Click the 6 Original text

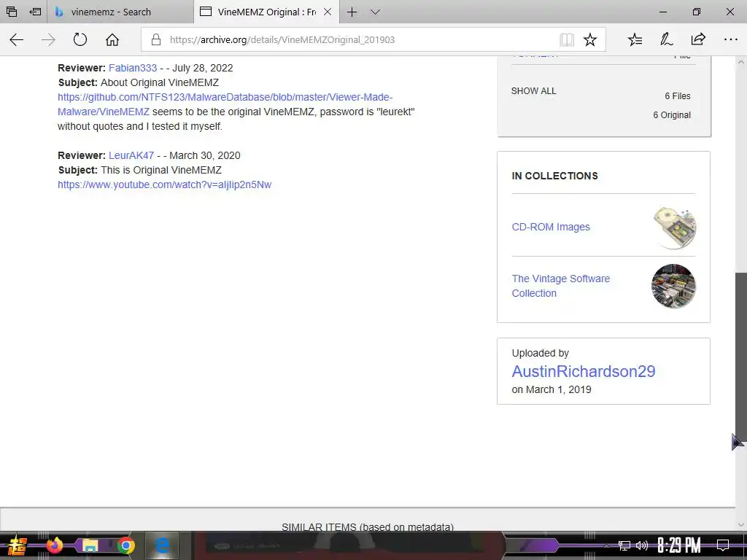click(672, 114)
